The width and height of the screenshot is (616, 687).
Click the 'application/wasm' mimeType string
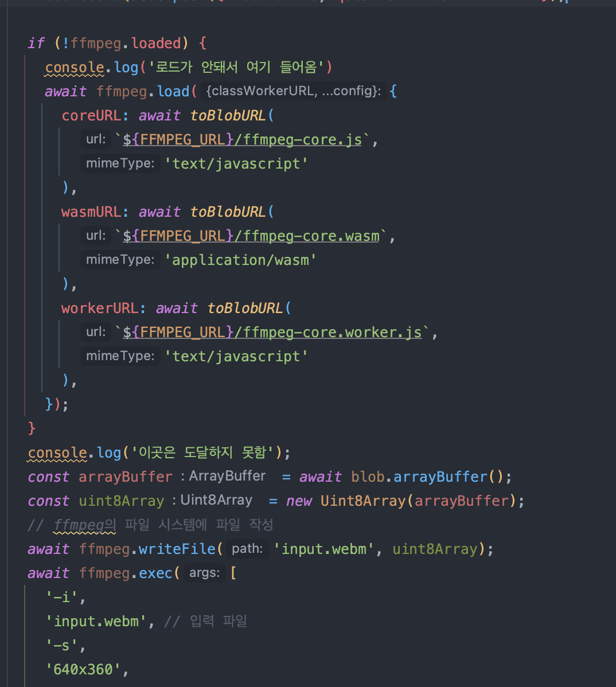240,260
